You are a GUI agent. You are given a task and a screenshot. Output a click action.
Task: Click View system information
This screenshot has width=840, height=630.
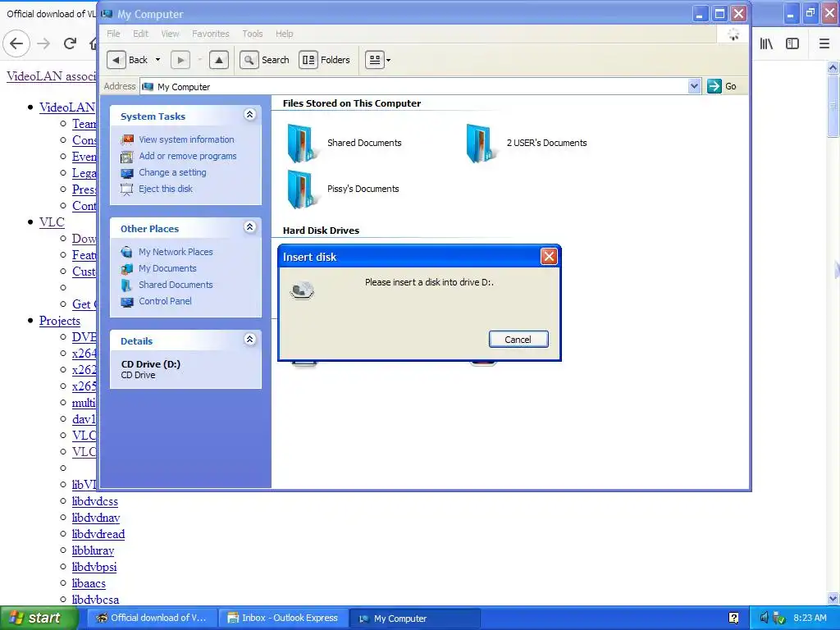tap(186, 139)
